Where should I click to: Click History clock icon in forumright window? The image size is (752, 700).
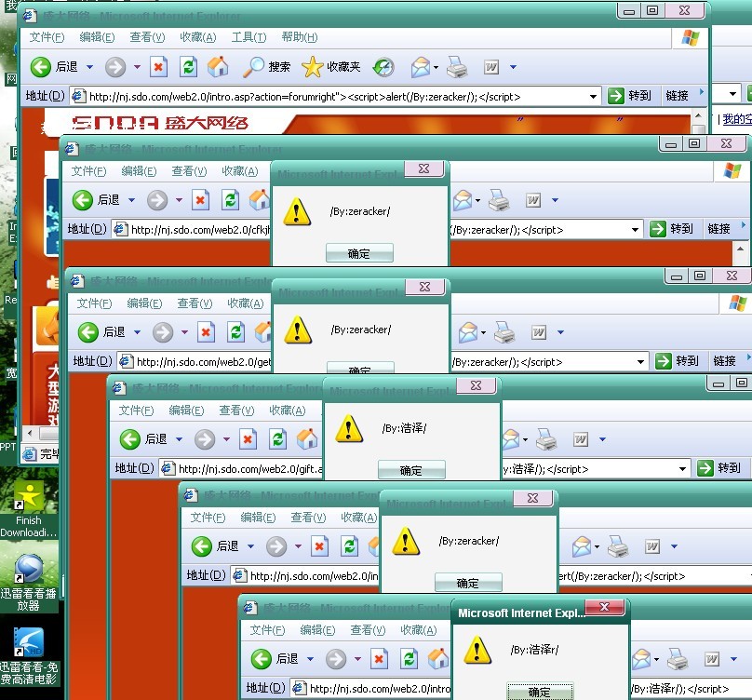(x=383, y=67)
